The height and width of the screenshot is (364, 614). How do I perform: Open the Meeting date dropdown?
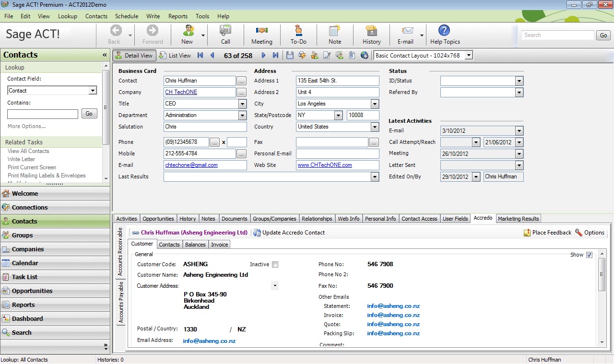519,154
